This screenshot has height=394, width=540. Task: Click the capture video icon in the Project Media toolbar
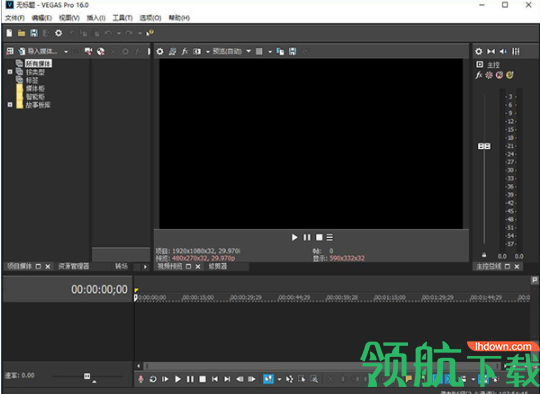coord(89,51)
